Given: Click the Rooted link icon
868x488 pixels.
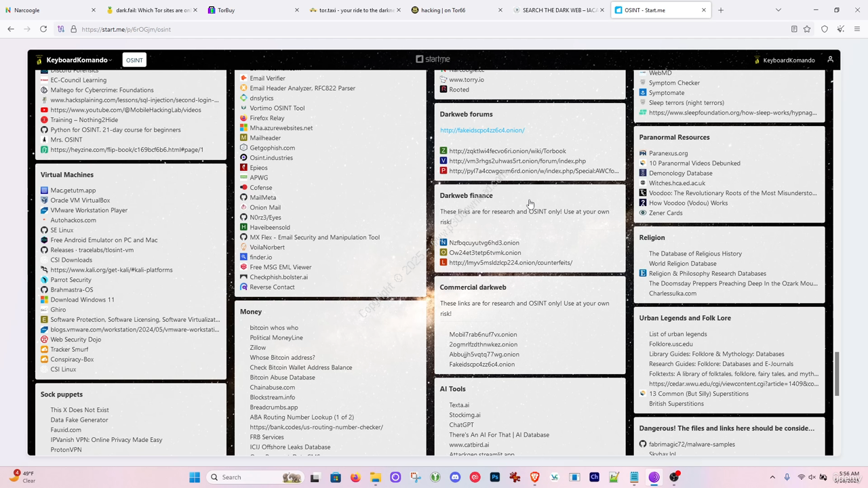Looking at the screenshot, I should point(443,89).
